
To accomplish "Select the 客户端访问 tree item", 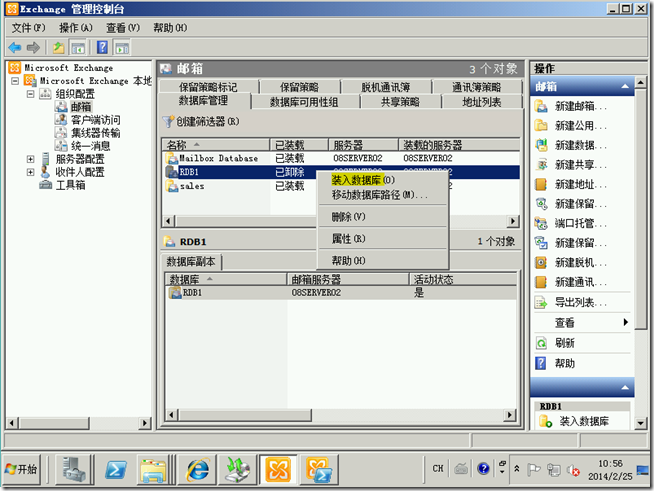I will pyautogui.click(x=96, y=120).
